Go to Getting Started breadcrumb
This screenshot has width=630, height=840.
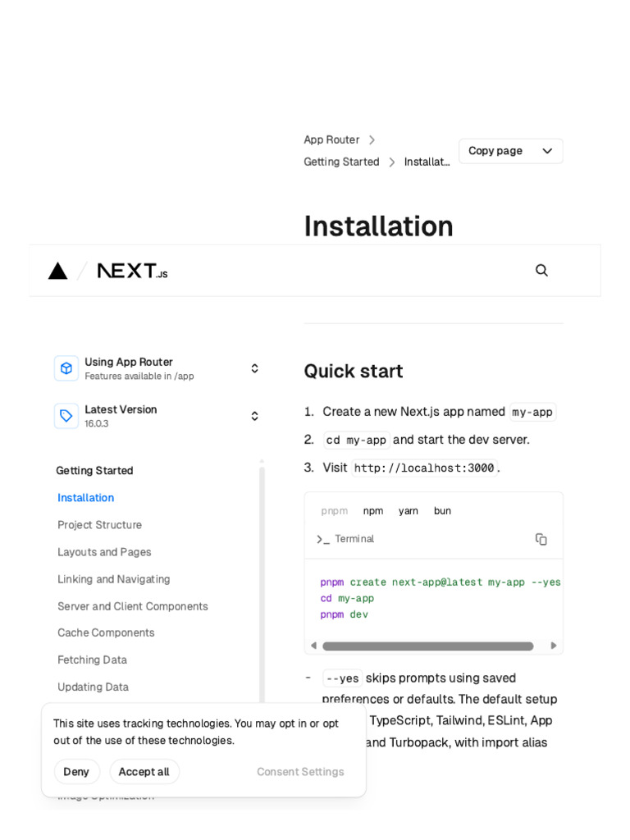coord(341,162)
